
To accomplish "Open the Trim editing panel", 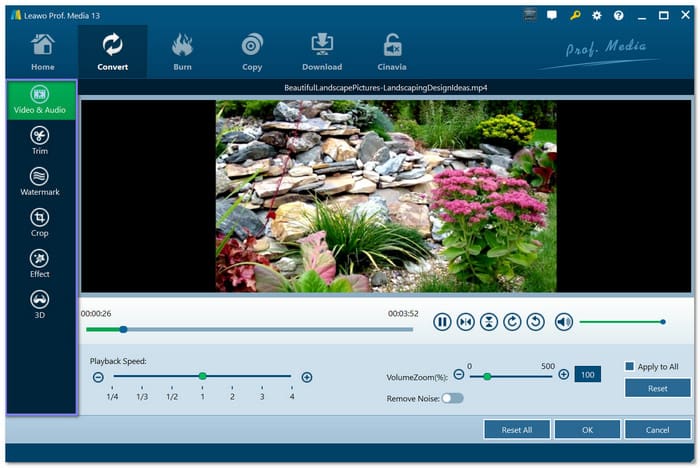I will 40,140.
